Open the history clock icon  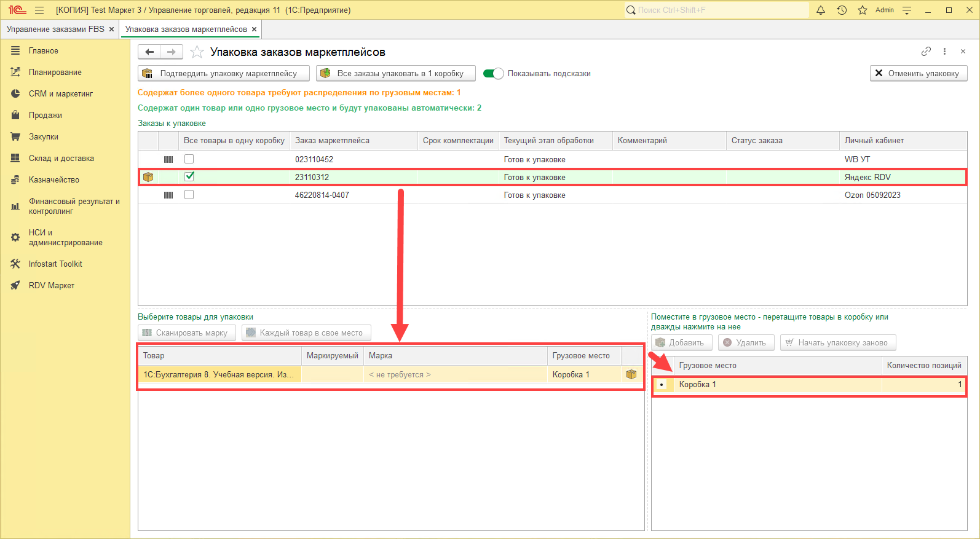point(842,10)
